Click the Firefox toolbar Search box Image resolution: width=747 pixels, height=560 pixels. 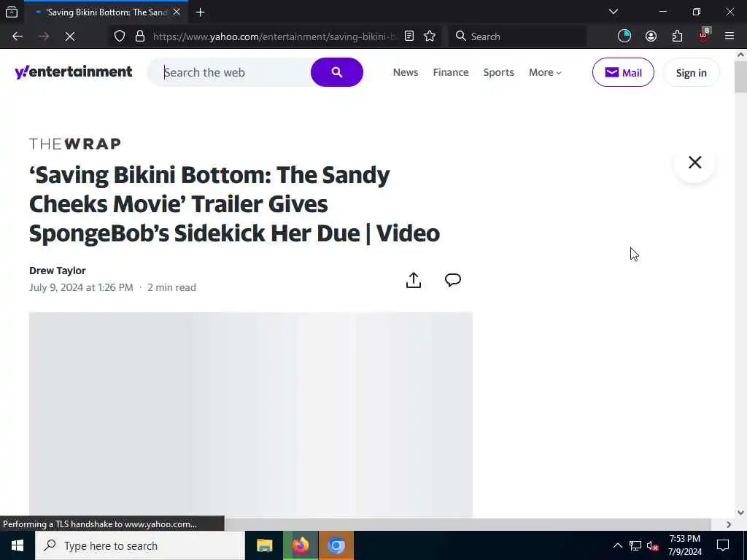[517, 36]
